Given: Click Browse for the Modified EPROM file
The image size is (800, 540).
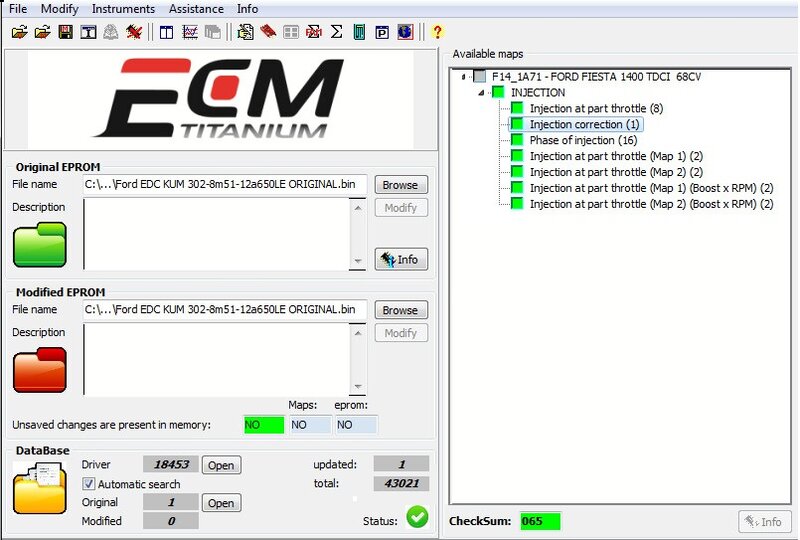Looking at the screenshot, I should click(x=401, y=310).
